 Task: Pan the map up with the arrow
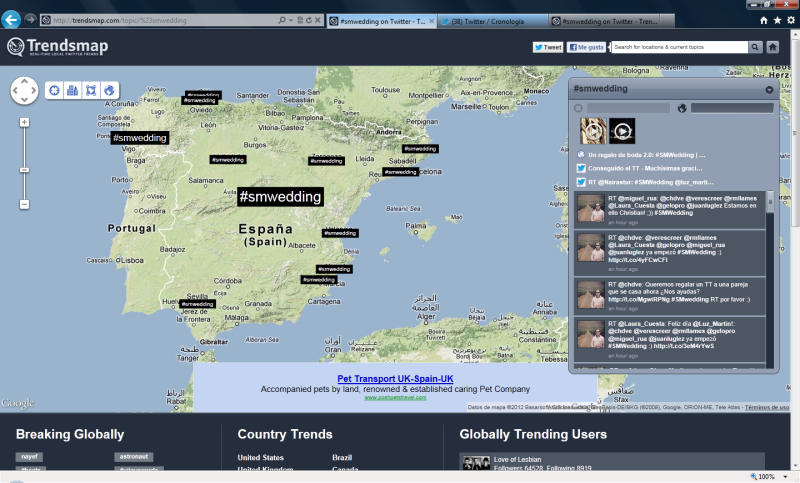[24, 82]
